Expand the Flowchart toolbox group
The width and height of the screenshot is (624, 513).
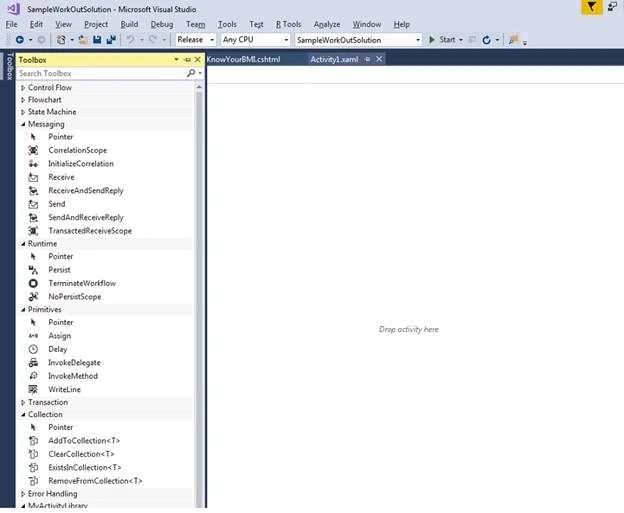tap(23, 100)
